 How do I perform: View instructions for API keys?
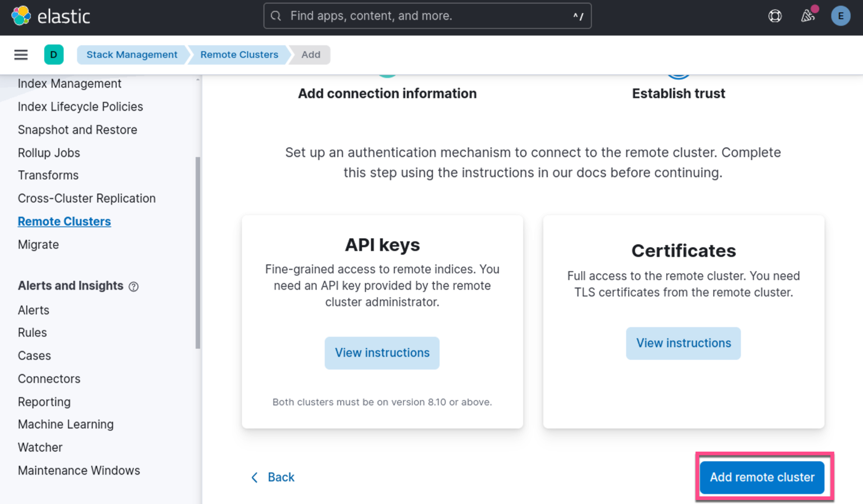click(x=382, y=353)
